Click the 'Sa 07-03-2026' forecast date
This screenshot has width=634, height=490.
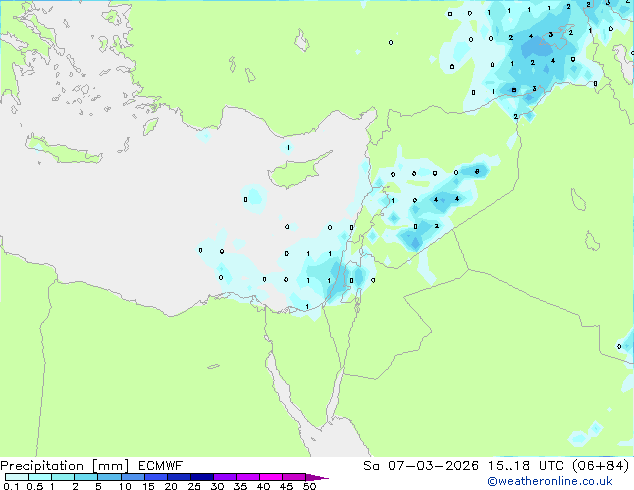[421, 466]
